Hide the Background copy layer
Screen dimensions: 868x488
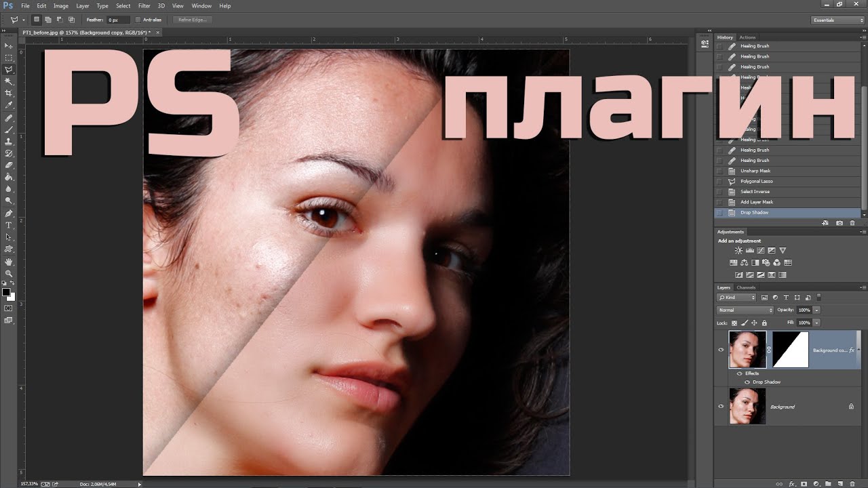point(721,350)
